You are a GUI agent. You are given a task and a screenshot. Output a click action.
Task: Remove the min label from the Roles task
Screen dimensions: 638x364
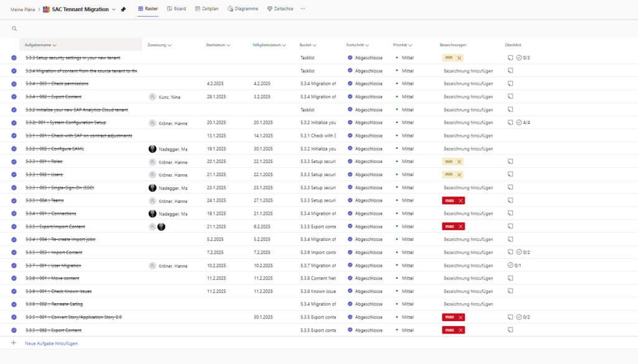click(459, 162)
